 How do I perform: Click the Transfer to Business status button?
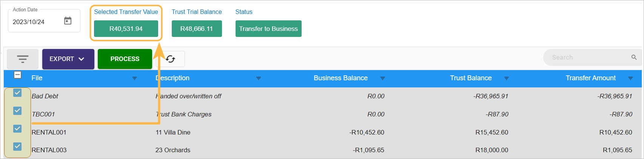(268, 29)
